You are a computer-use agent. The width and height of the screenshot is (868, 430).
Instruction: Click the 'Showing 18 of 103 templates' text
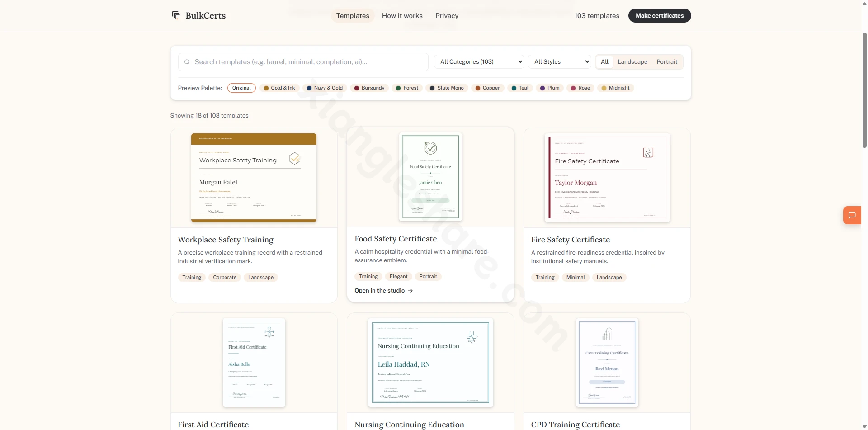[209, 116]
